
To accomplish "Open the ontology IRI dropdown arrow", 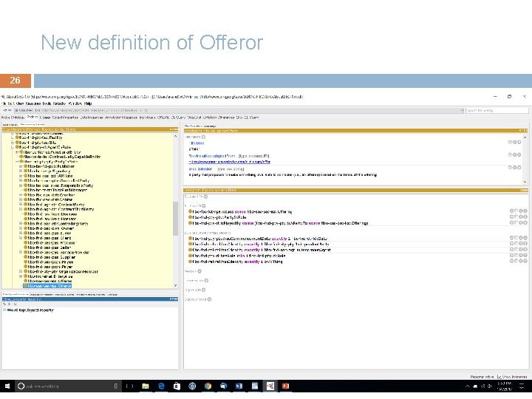I will click(x=461, y=111).
